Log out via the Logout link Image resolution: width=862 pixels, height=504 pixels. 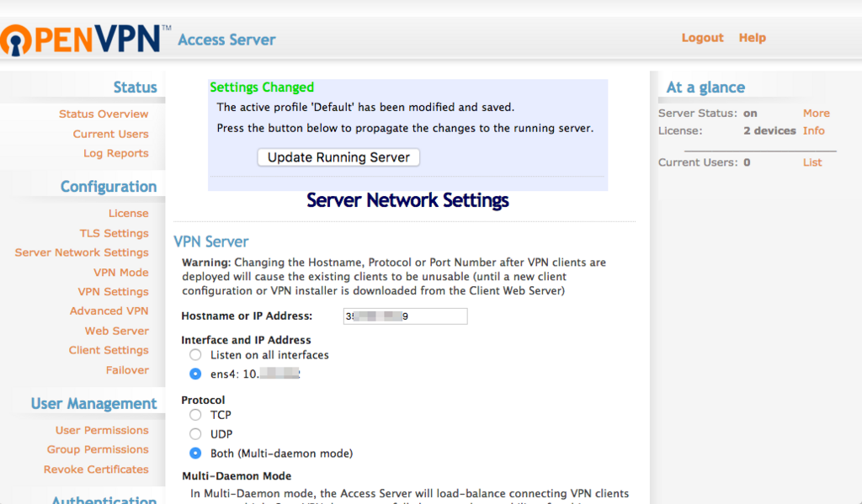(703, 37)
